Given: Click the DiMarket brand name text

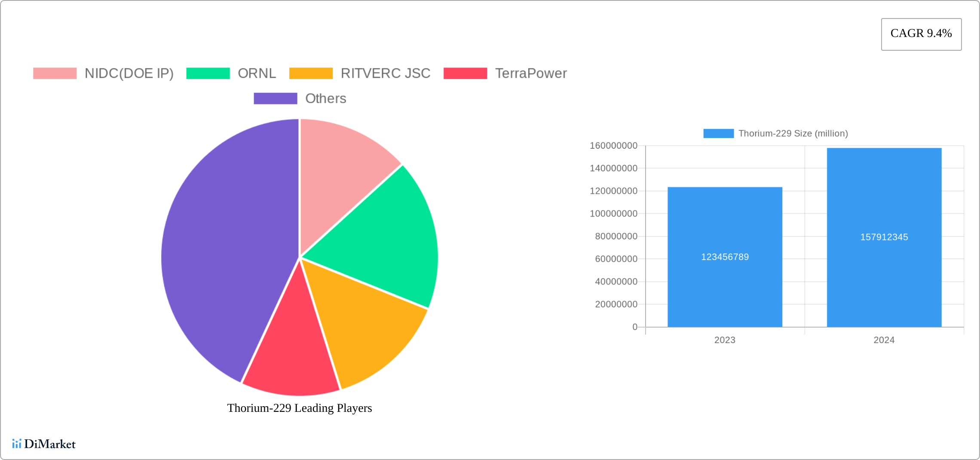Looking at the screenshot, I should tap(50, 444).
